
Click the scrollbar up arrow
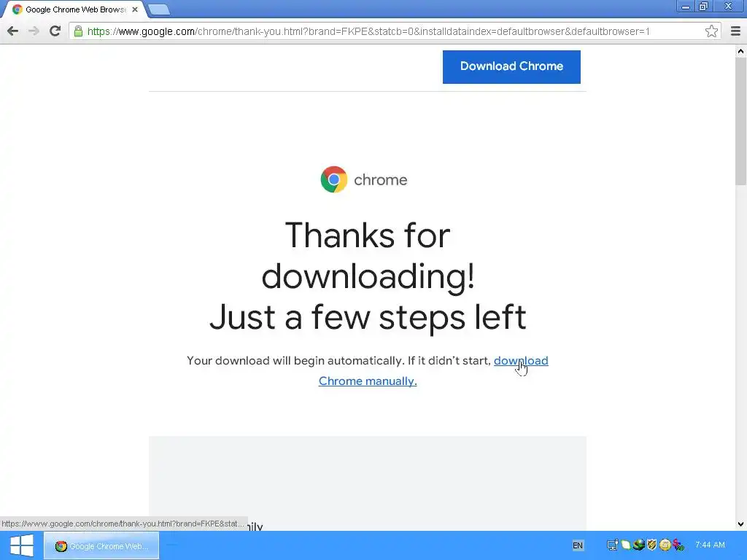pyautogui.click(x=740, y=51)
